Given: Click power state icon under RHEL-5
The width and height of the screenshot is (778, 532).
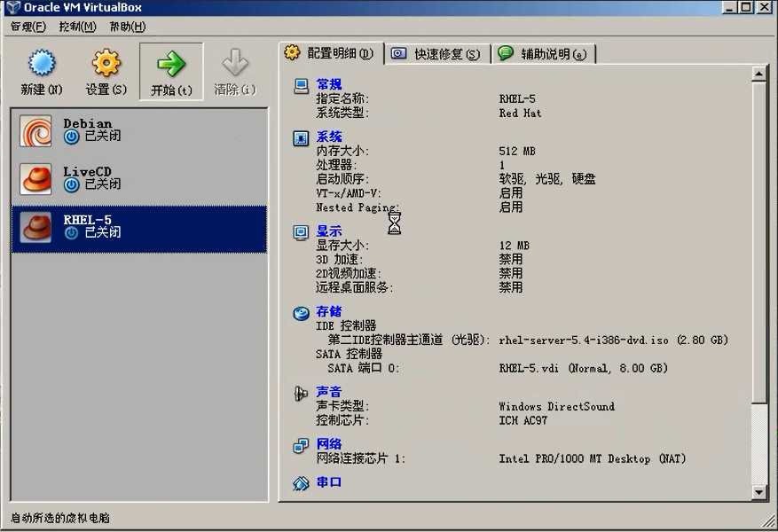Looking at the screenshot, I should (x=72, y=232).
